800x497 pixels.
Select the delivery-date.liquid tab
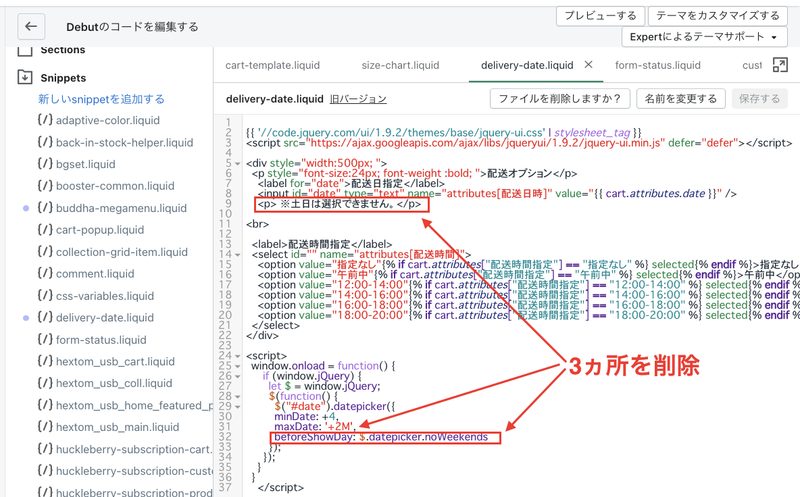click(527, 65)
